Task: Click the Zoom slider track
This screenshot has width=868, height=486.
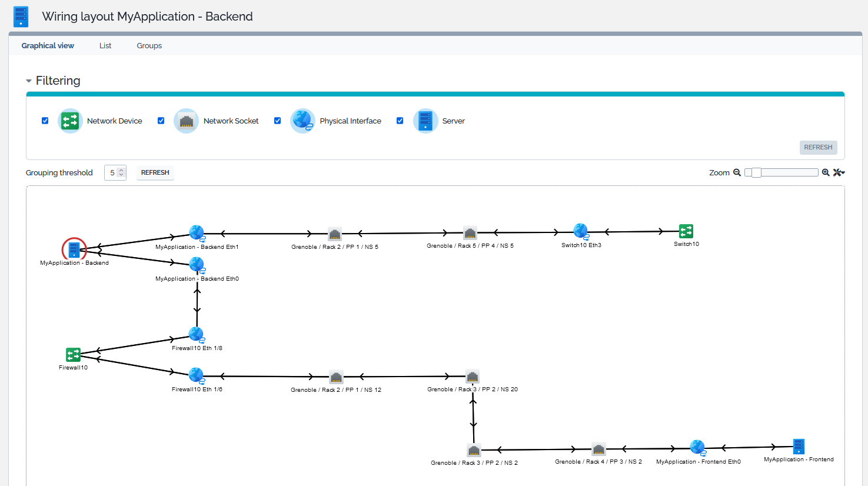Action: click(x=789, y=172)
